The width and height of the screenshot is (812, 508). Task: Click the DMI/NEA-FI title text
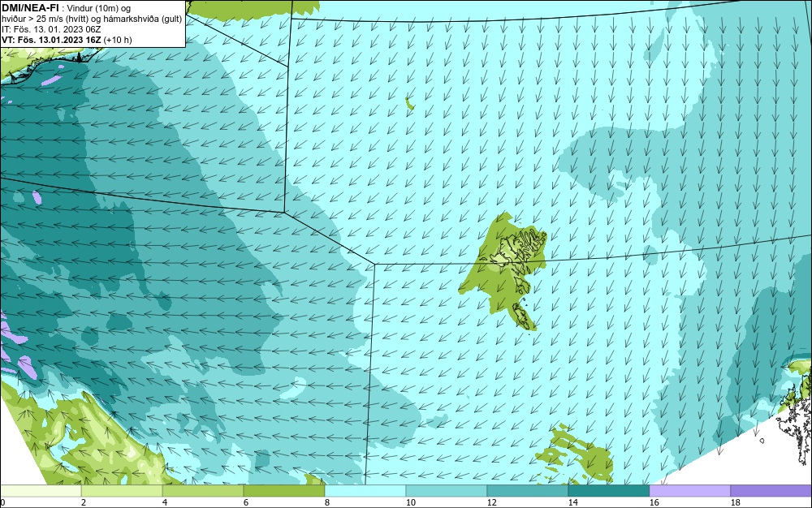point(30,8)
